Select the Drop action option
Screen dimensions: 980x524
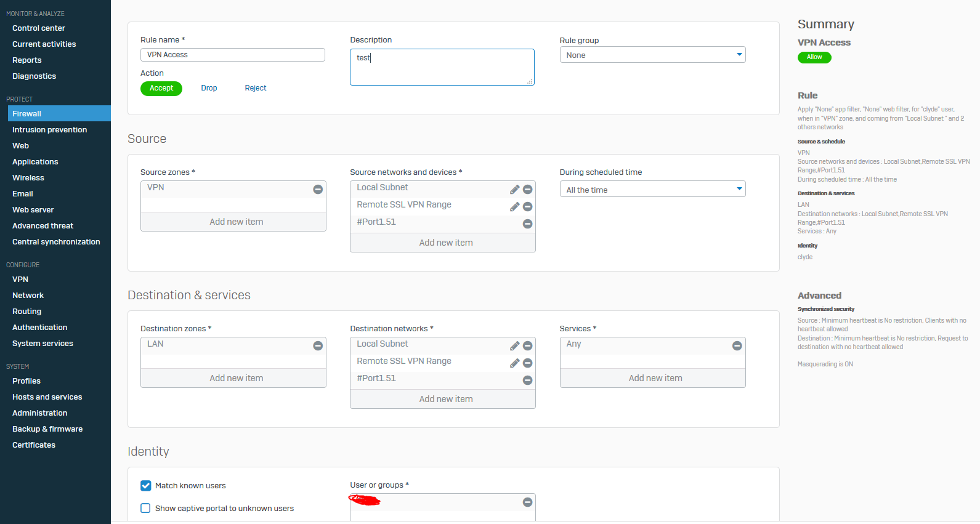click(209, 88)
